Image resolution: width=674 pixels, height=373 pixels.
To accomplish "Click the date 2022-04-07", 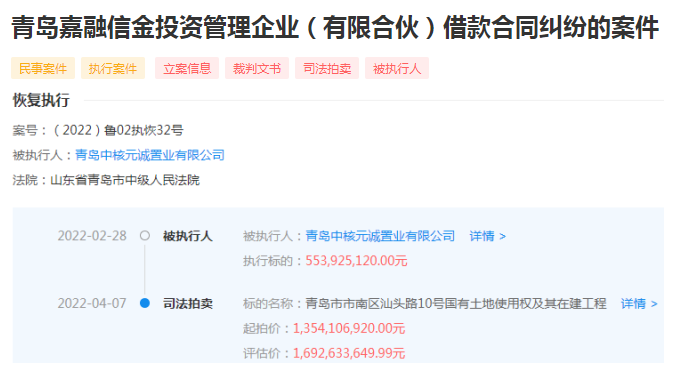I will click(92, 304).
